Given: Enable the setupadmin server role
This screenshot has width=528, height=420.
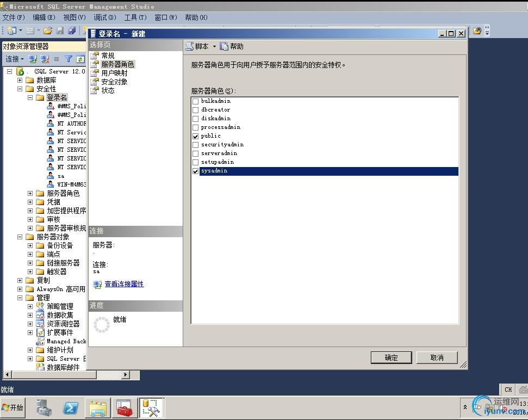Looking at the screenshot, I should (x=195, y=162).
